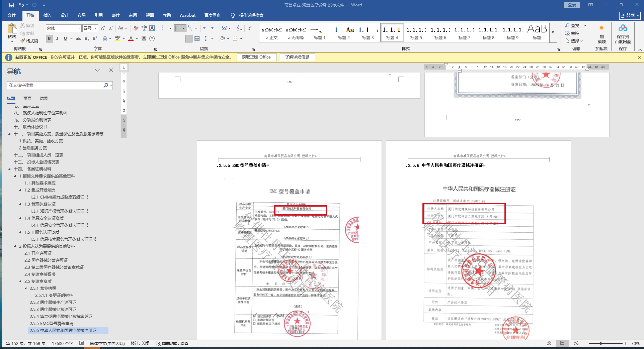The image size is (644, 349).
Task: Open the phonetic guide (wén) tool
Action: tap(144, 28)
